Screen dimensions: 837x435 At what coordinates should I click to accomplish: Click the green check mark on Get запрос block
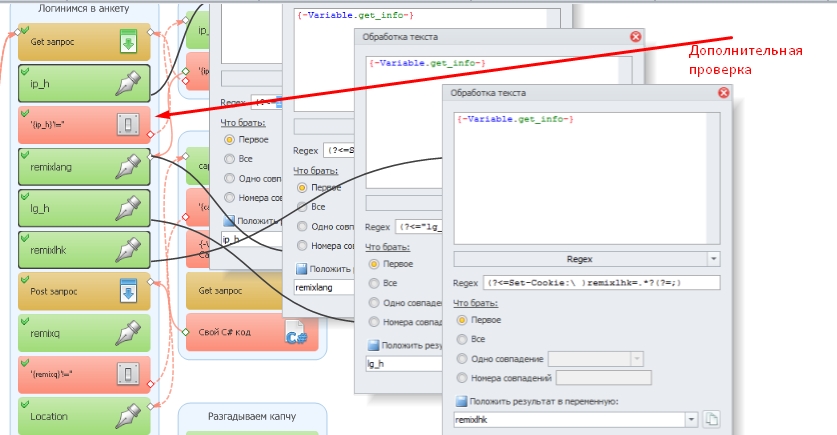(25, 30)
